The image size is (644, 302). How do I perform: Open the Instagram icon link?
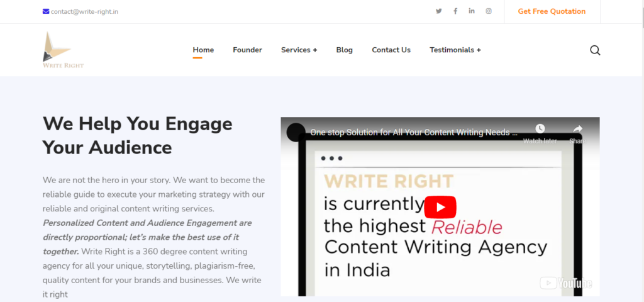(489, 11)
